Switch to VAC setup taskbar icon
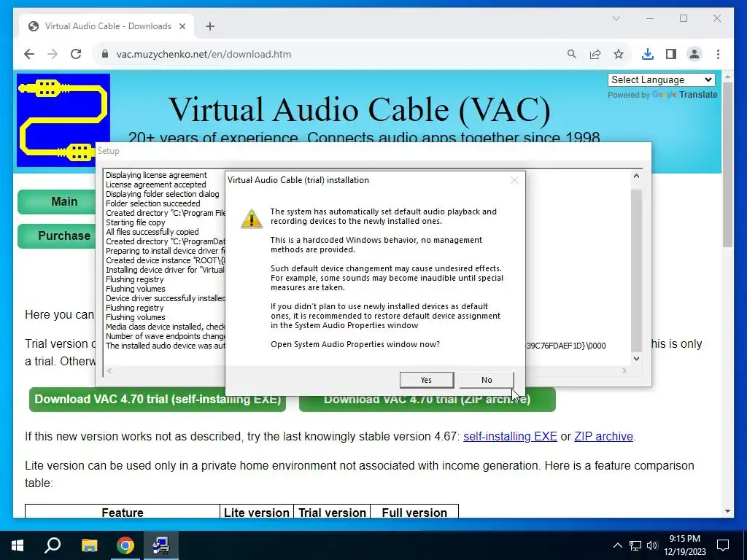747x560 pixels. coord(161,545)
